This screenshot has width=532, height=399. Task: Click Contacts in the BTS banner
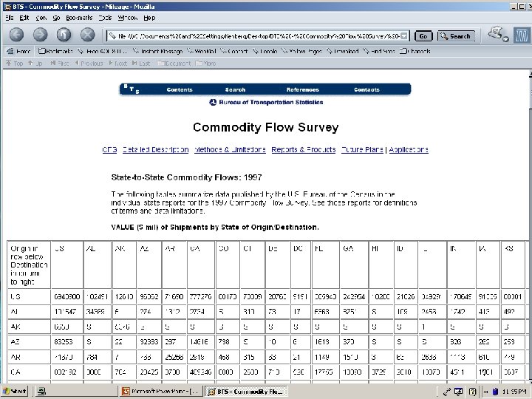pyautogui.click(x=366, y=89)
